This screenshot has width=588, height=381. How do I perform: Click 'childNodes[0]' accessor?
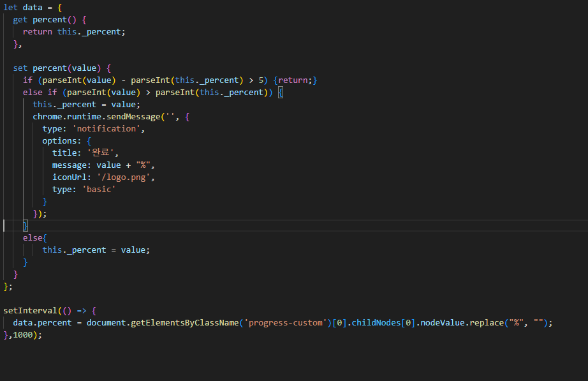[x=383, y=323]
